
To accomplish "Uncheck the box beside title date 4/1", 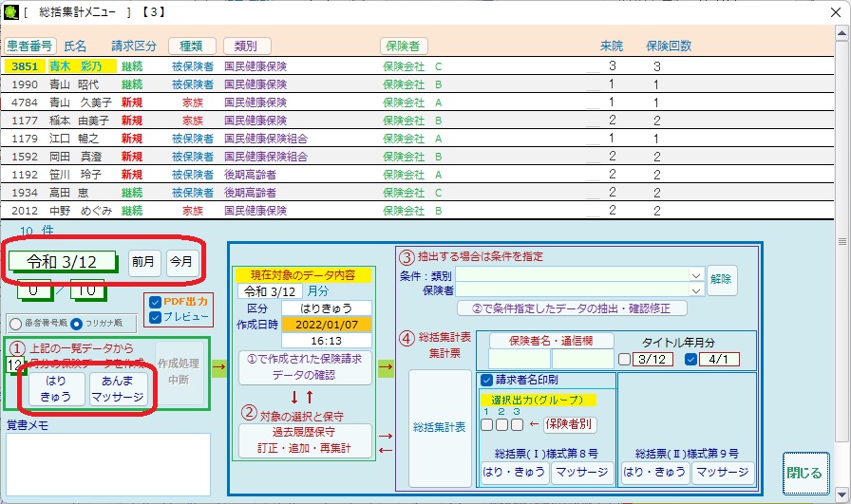I will [690, 359].
